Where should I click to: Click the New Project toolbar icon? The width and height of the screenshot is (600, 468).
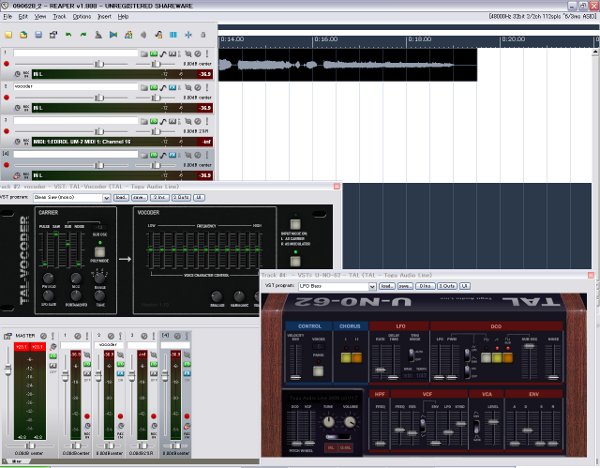(x=8, y=35)
